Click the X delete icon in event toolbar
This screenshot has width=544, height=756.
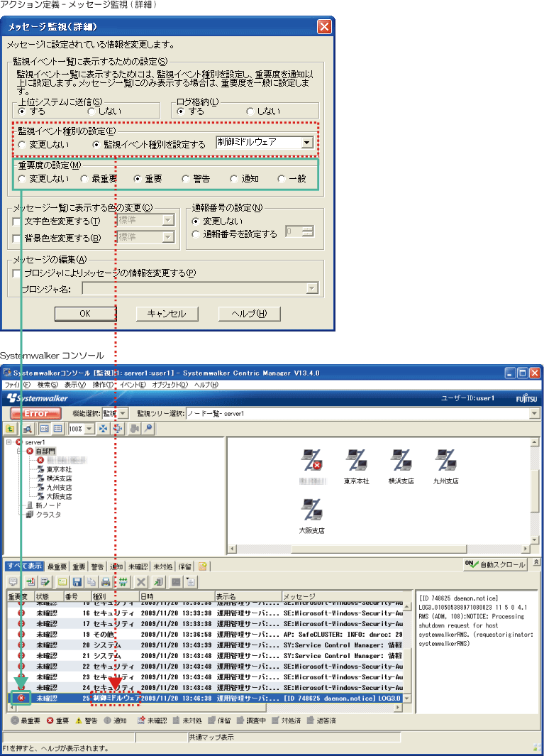[141, 582]
